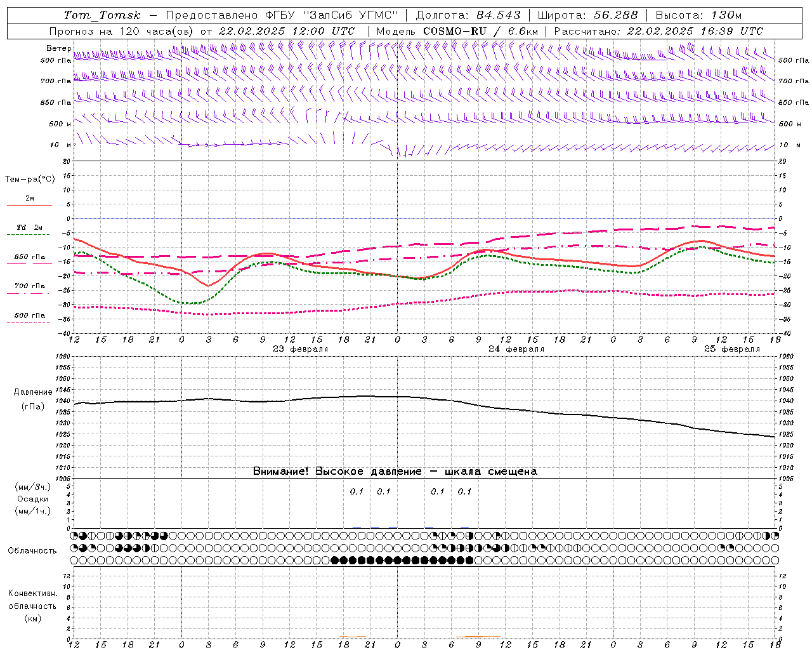Click the 850 гПа temperature legend entry
812x650 pixels.
(x=29, y=257)
